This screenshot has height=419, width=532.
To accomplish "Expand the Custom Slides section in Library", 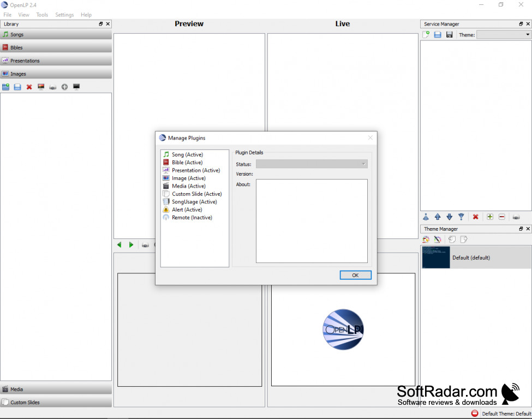I will tap(56, 403).
